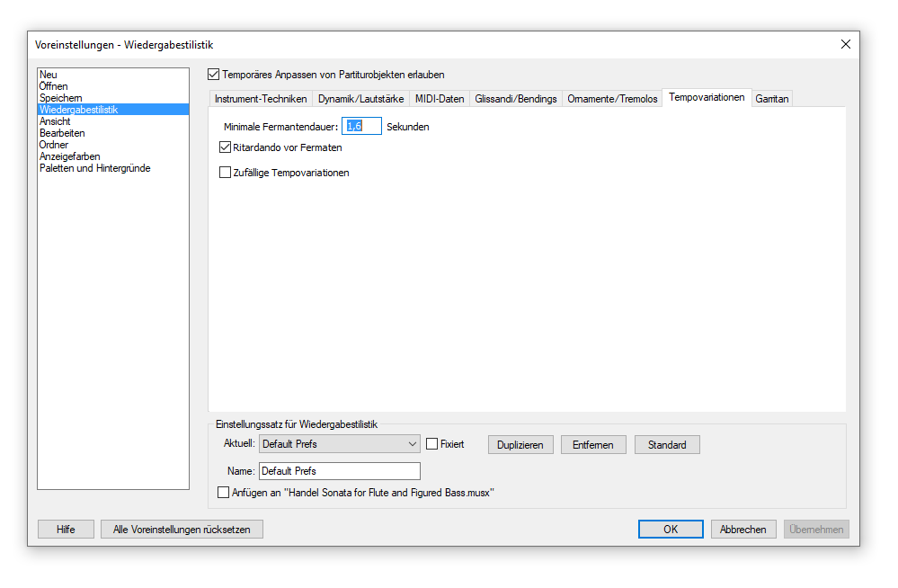Image resolution: width=898 pixels, height=588 pixels.
Task: Click Alle Voreinstellungen rücksetzen
Action: (182, 529)
